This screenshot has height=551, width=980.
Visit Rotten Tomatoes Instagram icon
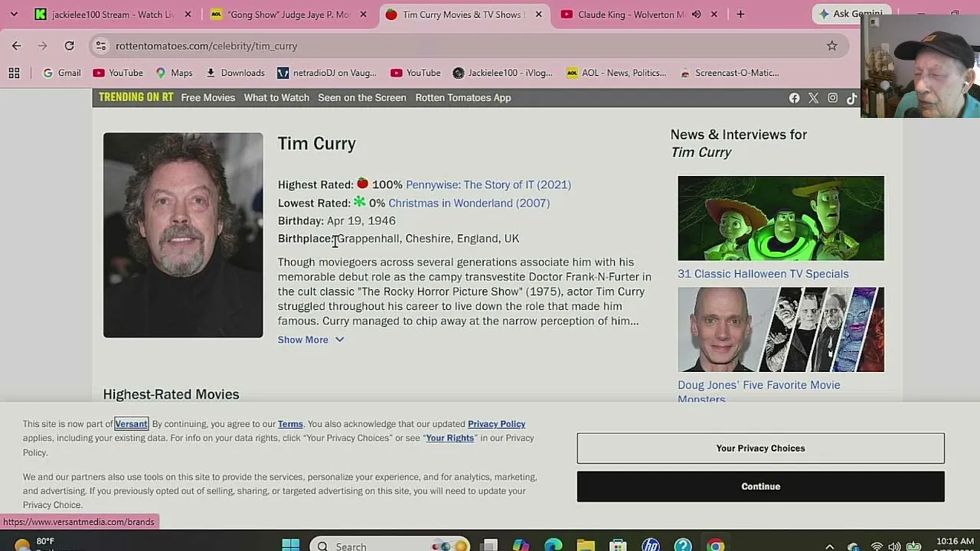pos(832,98)
